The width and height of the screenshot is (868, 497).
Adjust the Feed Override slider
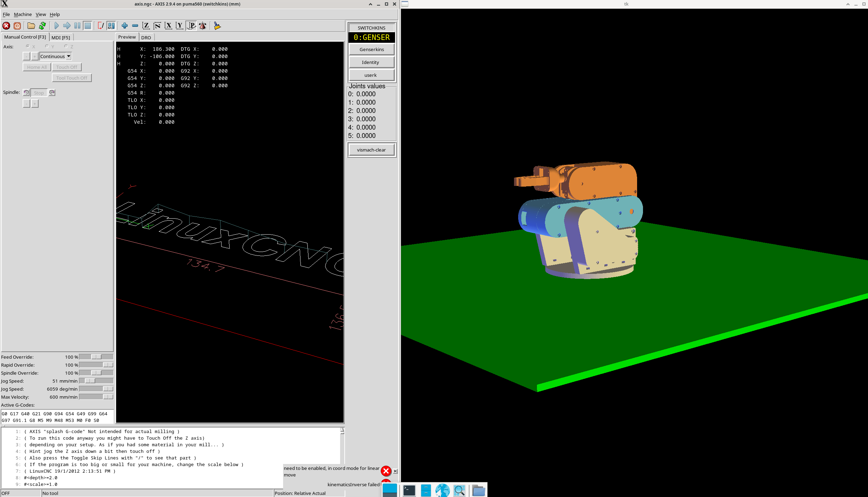[x=96, y=357]
